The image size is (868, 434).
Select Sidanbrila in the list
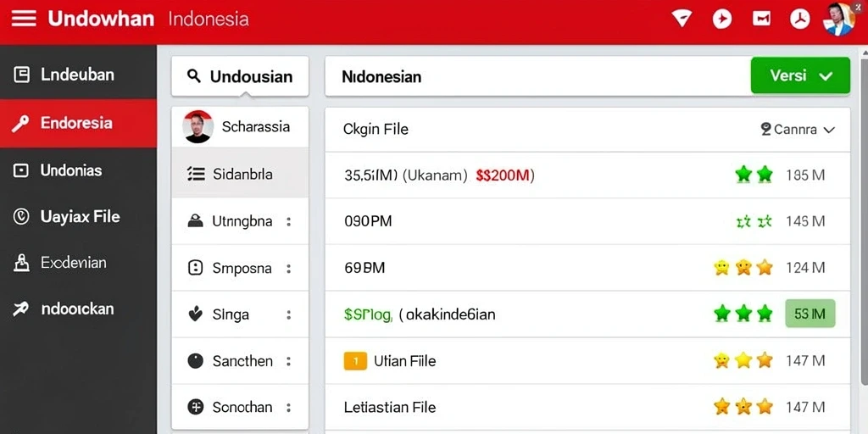pyautogui.click(x=240, y=175)
